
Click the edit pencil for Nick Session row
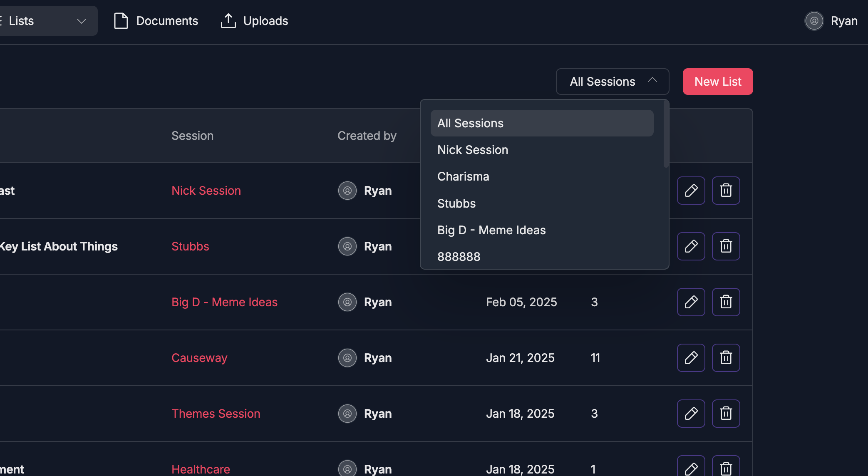[x=691, y=191]
